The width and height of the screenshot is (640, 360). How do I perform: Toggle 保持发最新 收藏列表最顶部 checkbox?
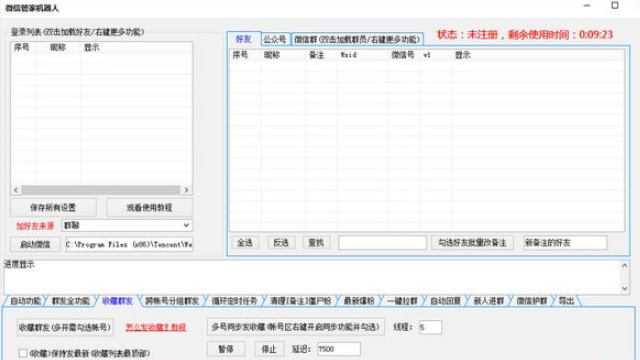tap(23, 353)
